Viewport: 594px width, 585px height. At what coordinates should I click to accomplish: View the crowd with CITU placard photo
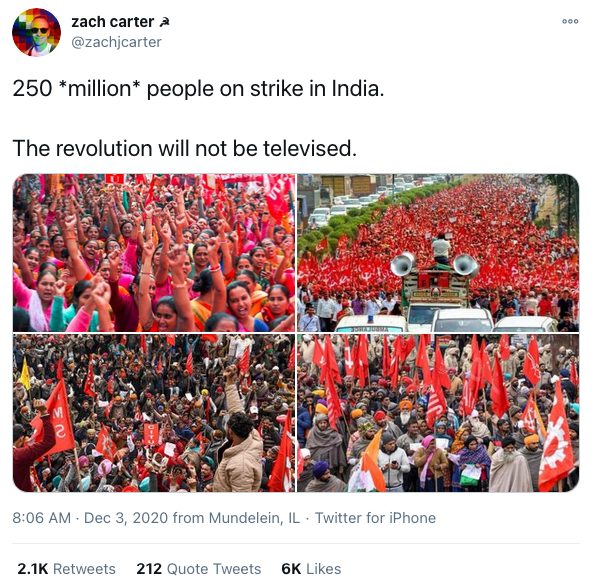pos(154,413)
